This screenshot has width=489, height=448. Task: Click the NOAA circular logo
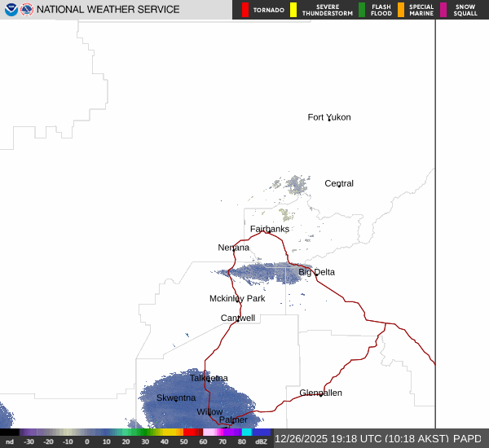click(11, 10)
